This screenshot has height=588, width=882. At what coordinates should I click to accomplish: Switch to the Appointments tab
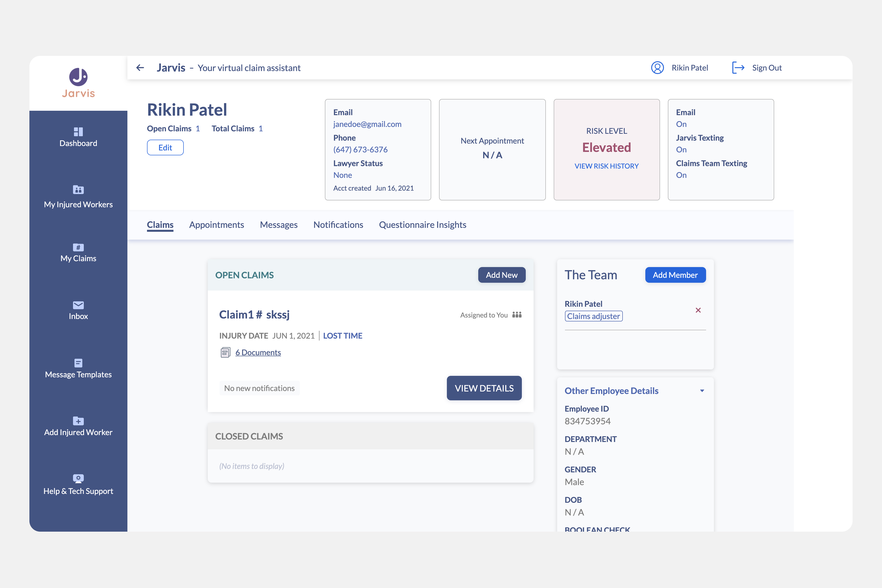(x=216, y=225)
